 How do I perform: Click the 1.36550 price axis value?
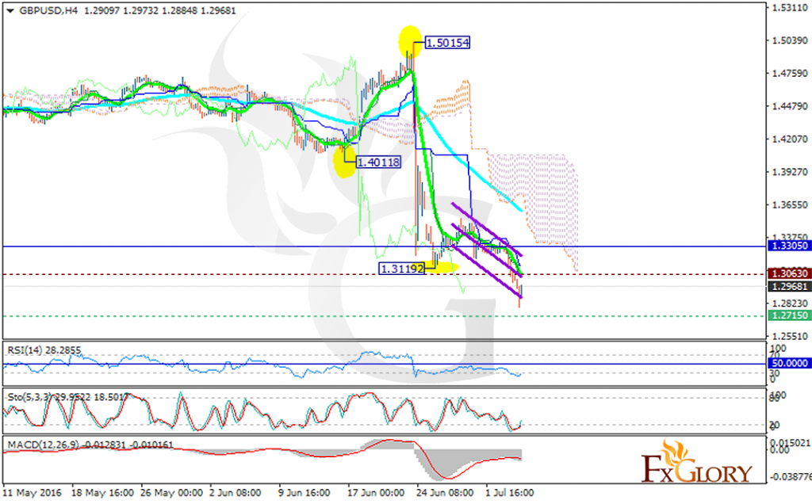point(790,205)
